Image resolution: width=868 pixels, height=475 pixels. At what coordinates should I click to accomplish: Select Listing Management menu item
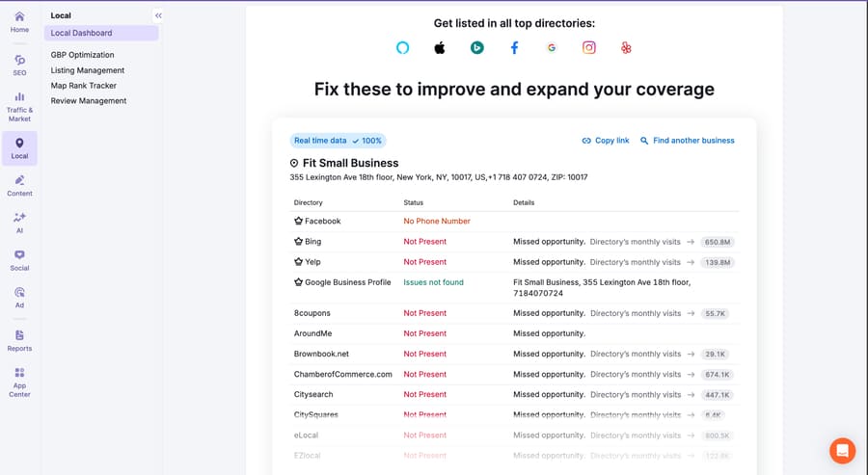[x=88, y=70]
